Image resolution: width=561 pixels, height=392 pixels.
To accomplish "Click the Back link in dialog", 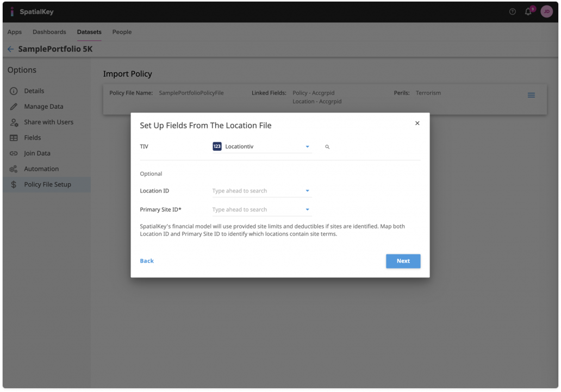I will (147, 261).
